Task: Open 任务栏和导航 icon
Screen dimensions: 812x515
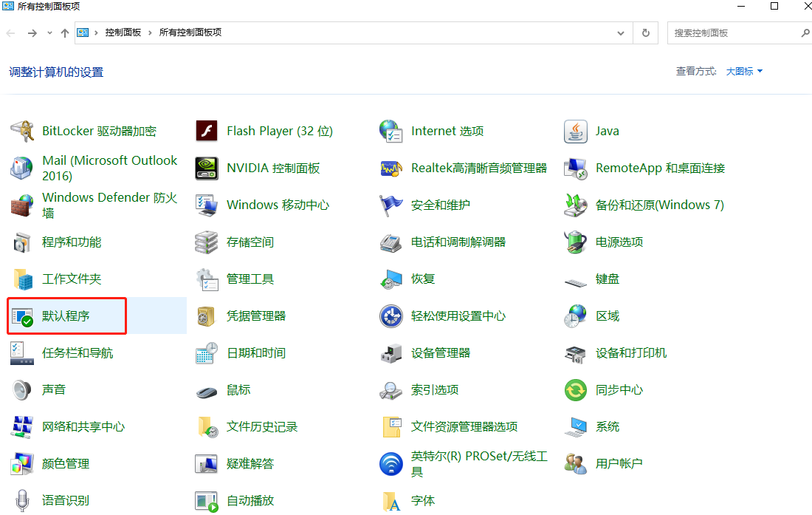Action: pos(21,353)
